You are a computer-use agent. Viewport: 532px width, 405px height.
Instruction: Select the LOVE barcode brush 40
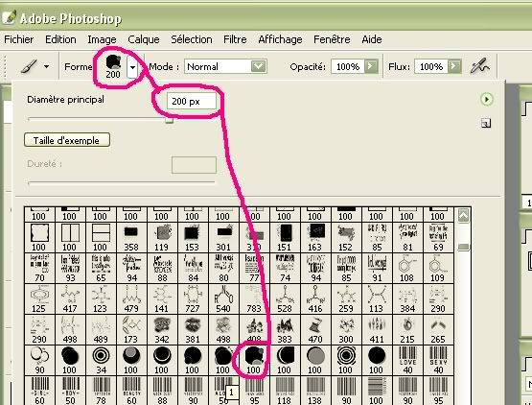[407, 360]
